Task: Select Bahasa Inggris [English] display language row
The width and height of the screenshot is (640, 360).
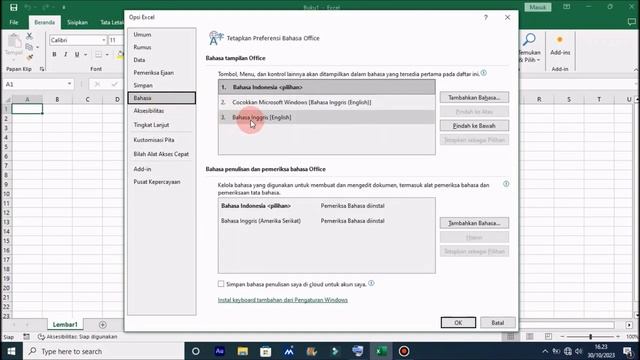Action: point(327,117)
